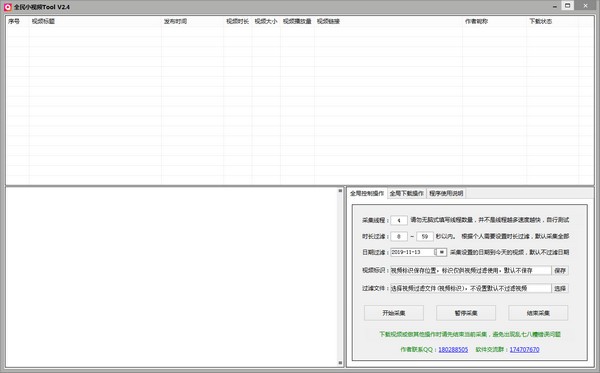Open software group link 174707670
The image size is (600, 373).
[525, 350]
